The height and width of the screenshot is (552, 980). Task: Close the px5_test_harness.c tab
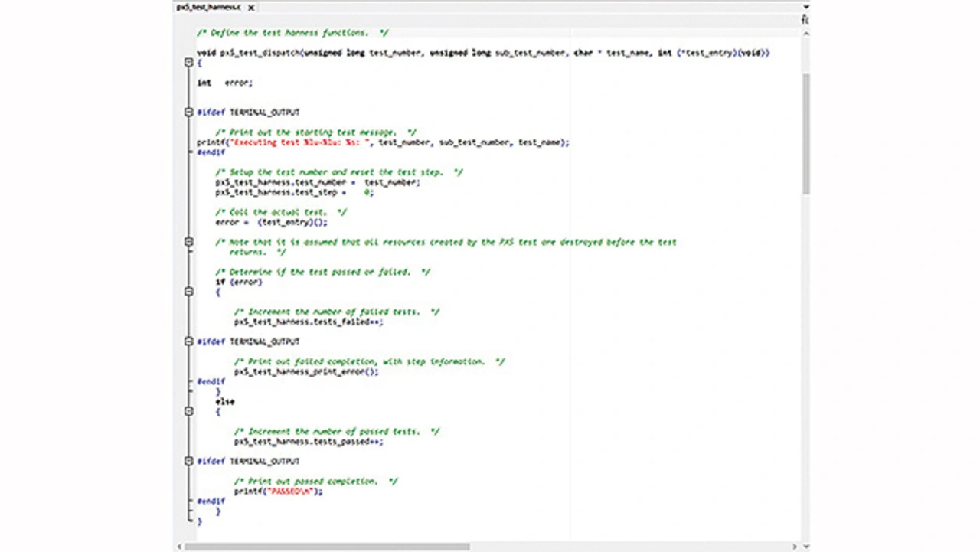tap(250, 8)
